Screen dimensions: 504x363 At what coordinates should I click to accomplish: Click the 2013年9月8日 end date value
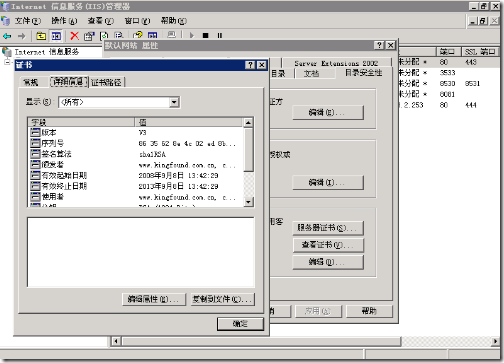pos(178,186)
